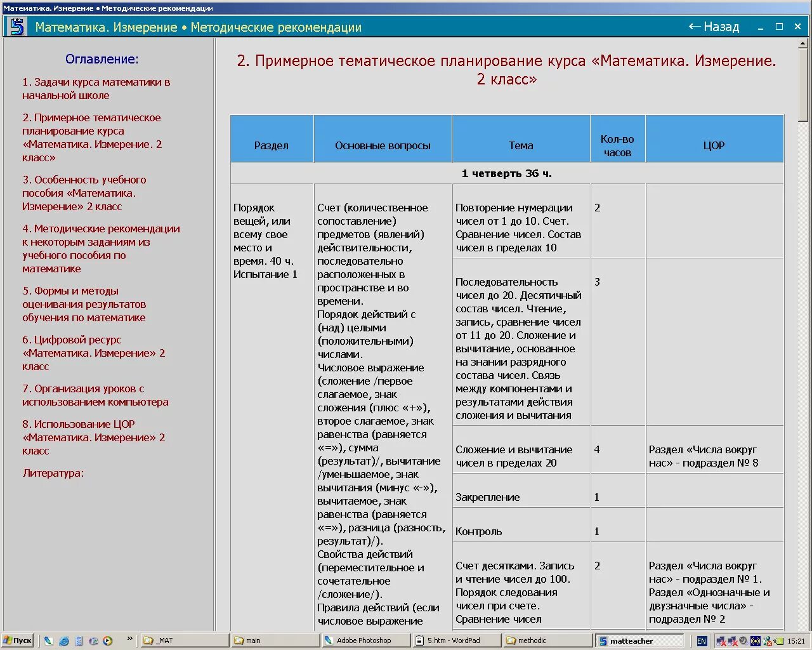Click the pen-and-paper Quick Launch icon

[x=49, y=640]
